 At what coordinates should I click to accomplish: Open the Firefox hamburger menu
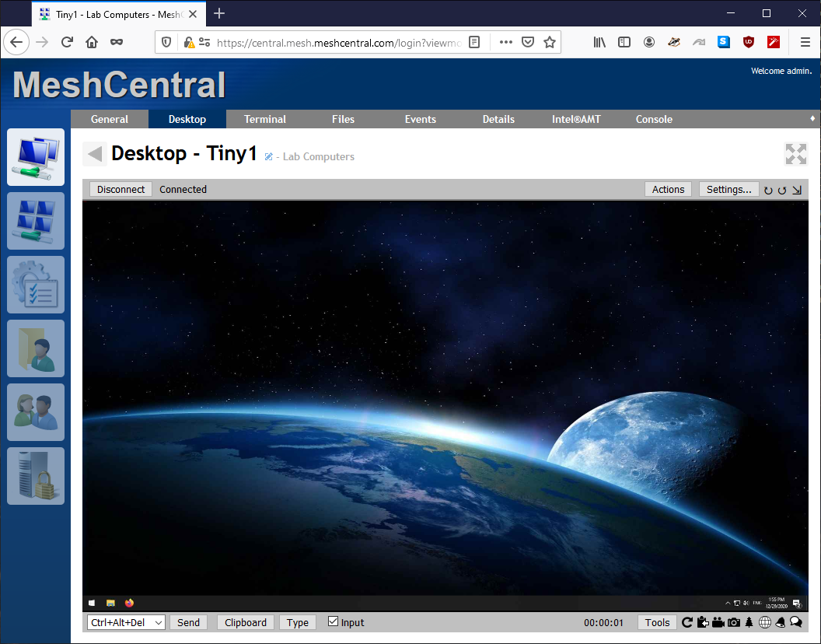pos(805,42)
